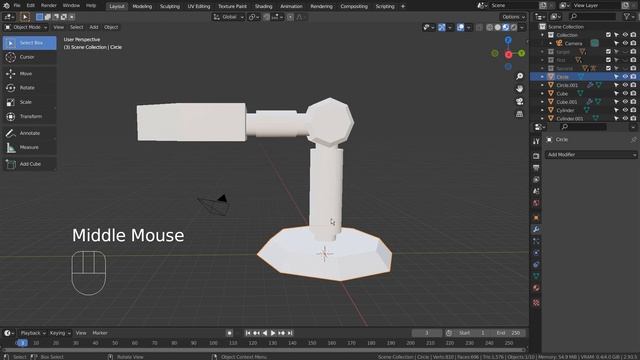
Task: Open the viewport Object menu
Action: click(x=111, y=27)
